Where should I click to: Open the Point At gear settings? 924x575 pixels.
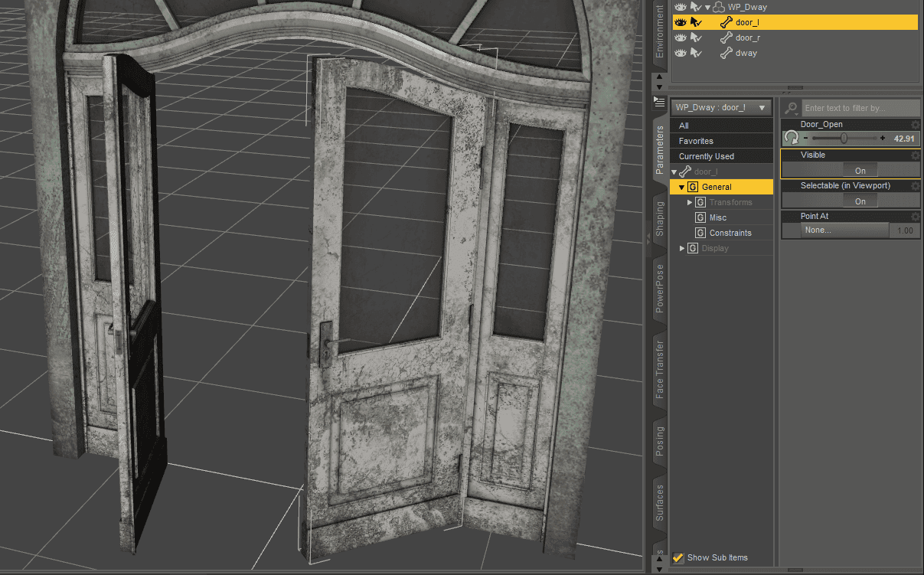click(916, 215)
